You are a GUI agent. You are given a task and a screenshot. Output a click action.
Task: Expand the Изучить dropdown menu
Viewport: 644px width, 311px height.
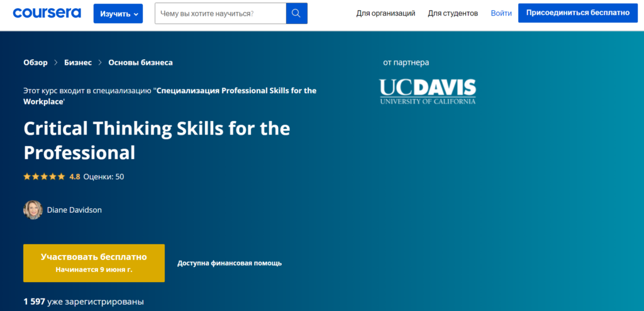click(118, 13)
